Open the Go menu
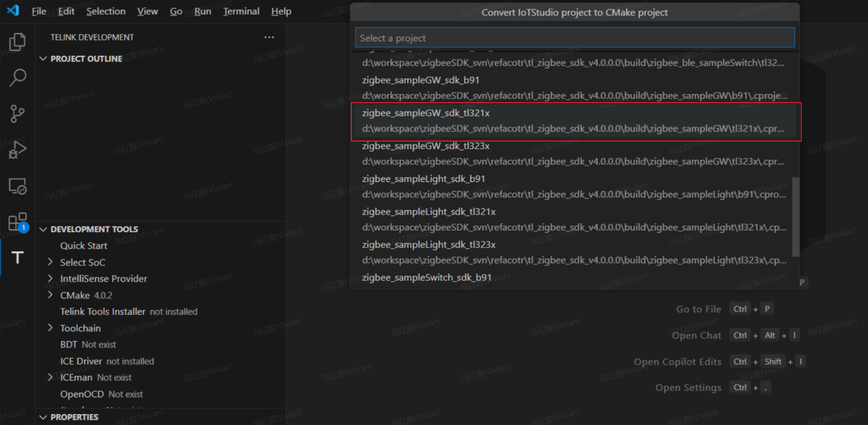 tap(176, 11)
